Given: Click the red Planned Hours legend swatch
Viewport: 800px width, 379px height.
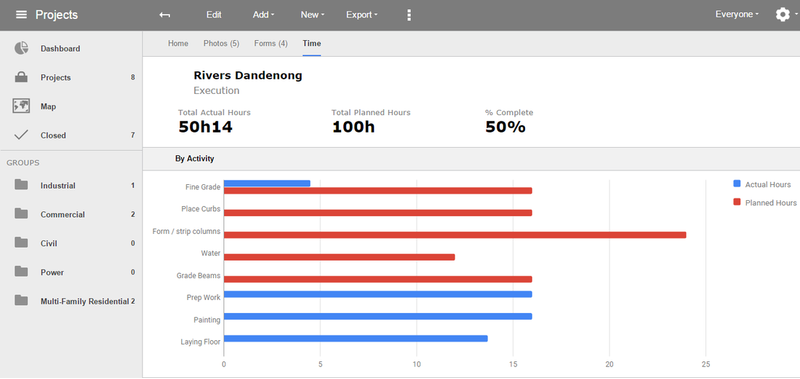Looking at the screenshot, I should click(x=736, y=202).
